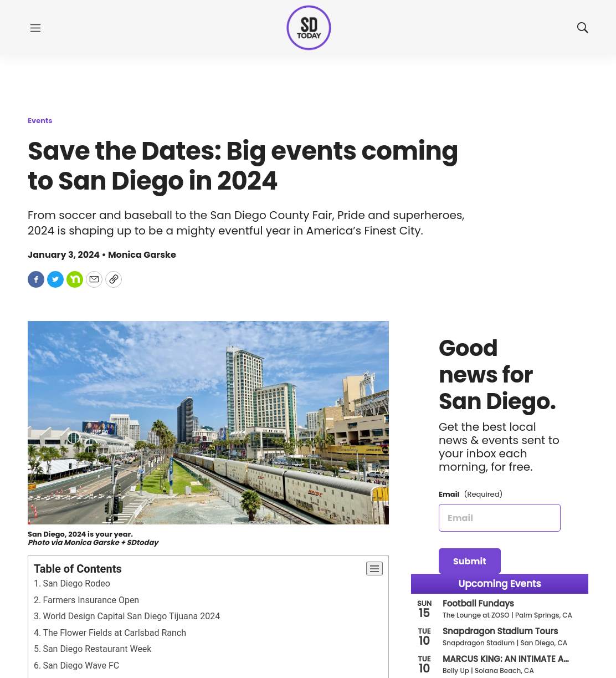Toggle the Table of Contents list
The height and width of the screenshot is (678, 616).
tap(374, 569)
